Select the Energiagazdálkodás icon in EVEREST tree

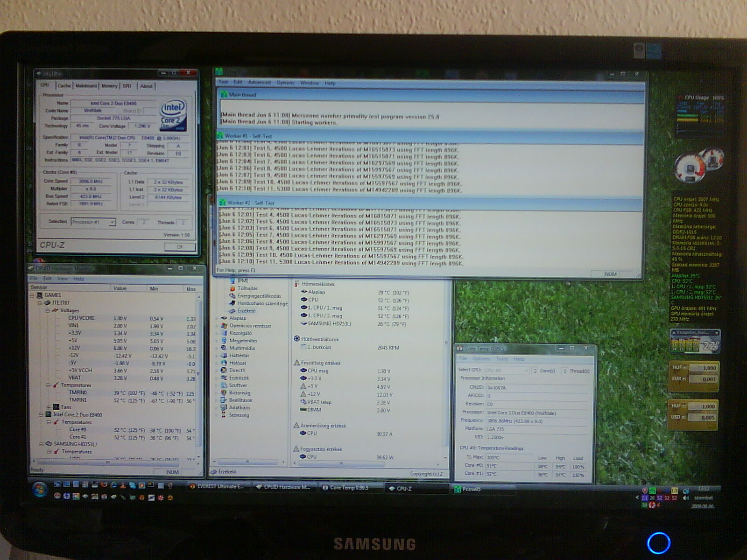click(x=233, y=296)
